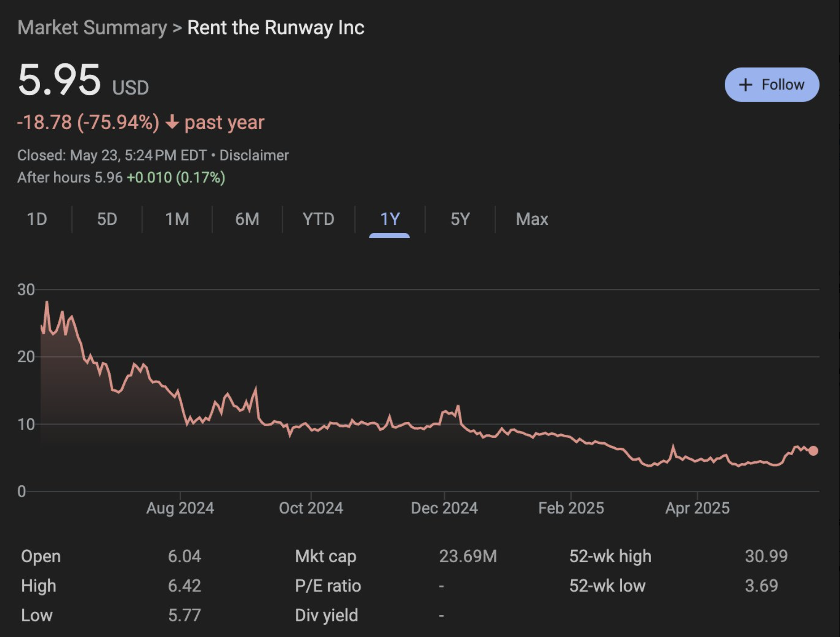This screenshot has width=840, height=637.
Task: Click the plus icon on the Follow button
Action: click(x=746, y=84)
